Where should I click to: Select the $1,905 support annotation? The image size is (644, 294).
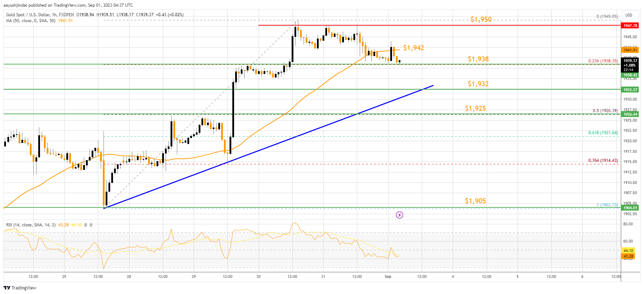[475, 201]
